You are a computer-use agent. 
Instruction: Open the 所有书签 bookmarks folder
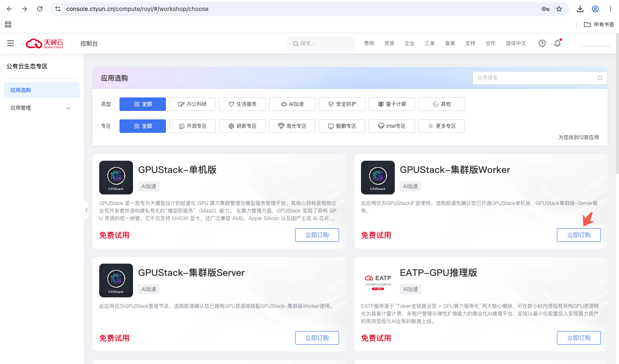[599, 24]
